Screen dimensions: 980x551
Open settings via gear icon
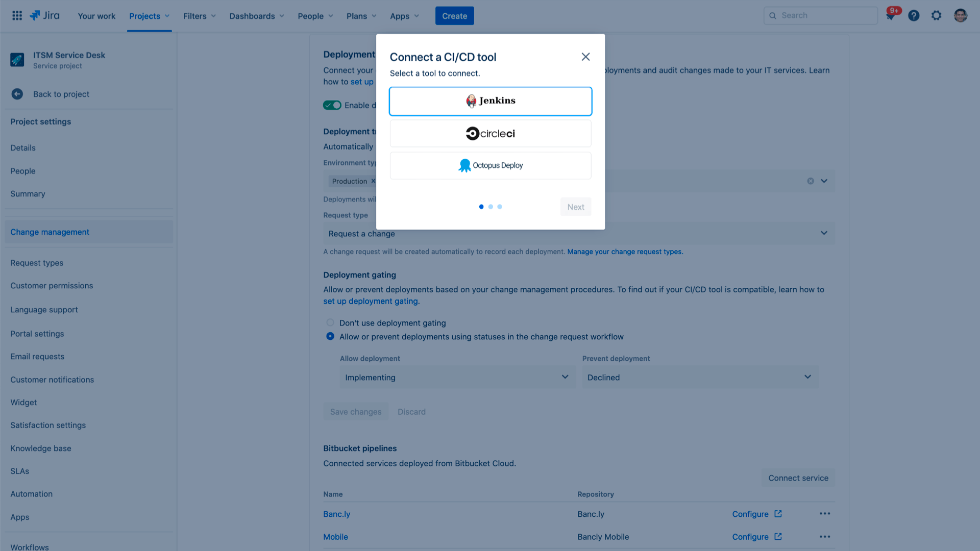click(x=936, y=15)
